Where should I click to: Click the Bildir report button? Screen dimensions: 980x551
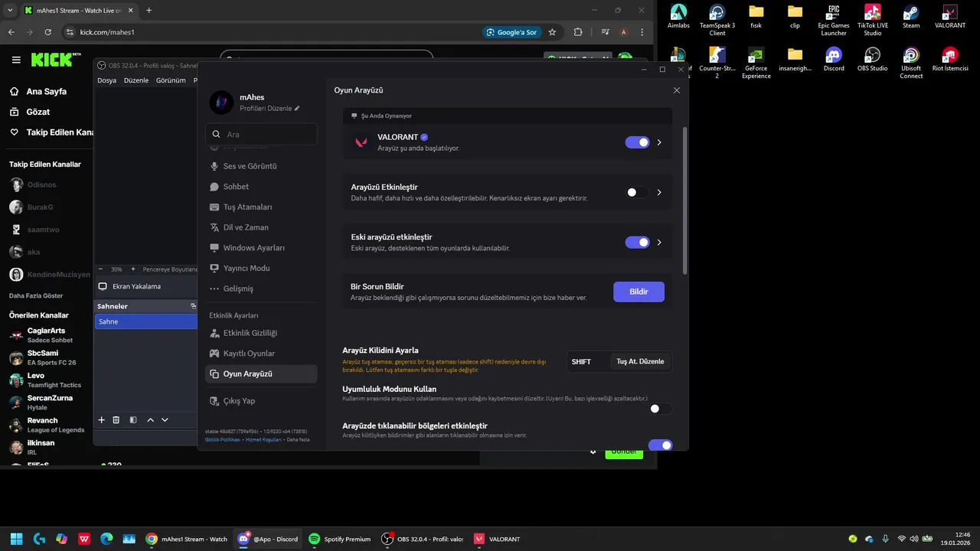(x=639, y=292)
